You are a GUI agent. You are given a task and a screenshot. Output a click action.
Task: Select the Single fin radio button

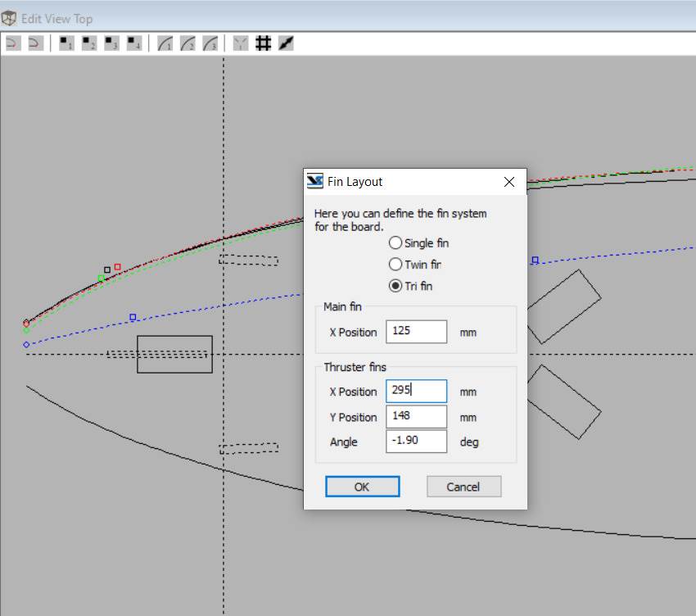coord(396,243)
